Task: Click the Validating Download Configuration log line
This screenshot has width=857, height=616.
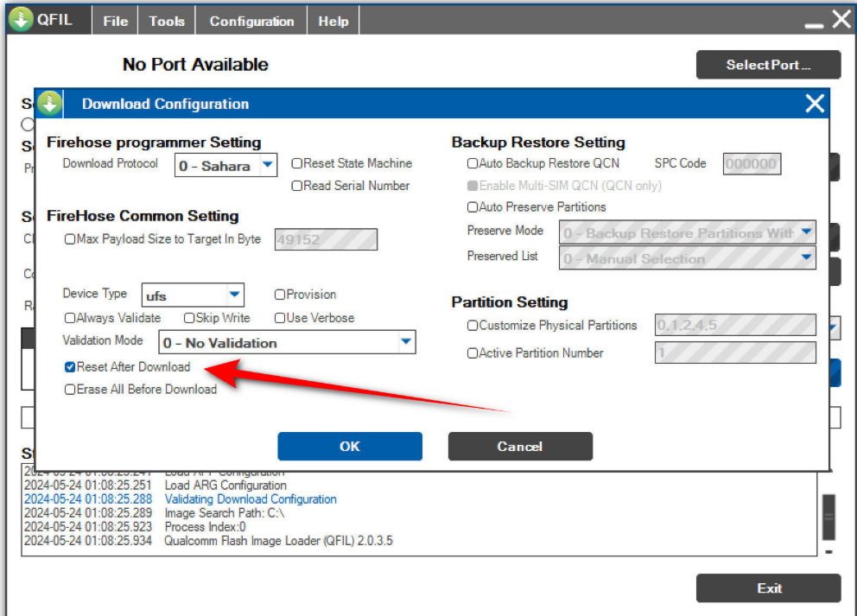Action: [x=251, y=499]
